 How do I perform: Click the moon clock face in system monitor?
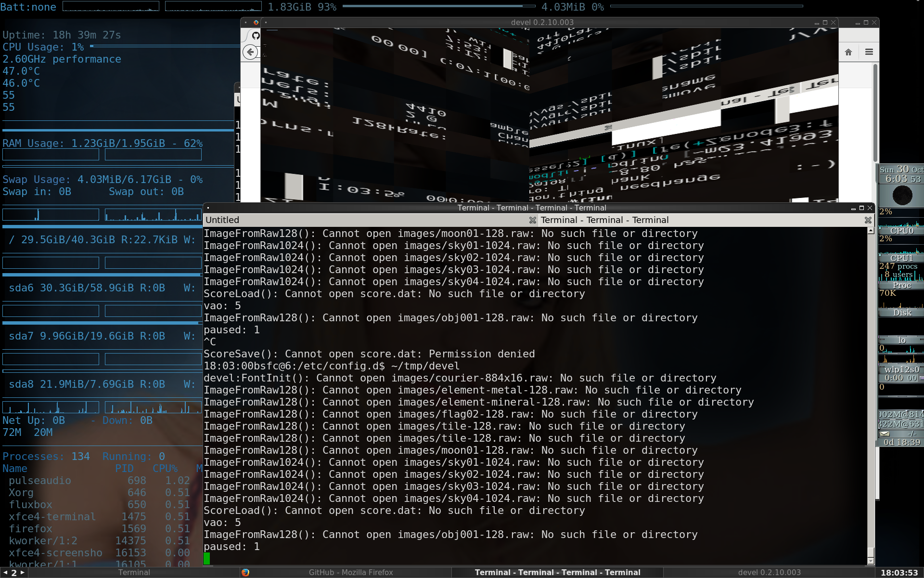click(x=902, y=196)
